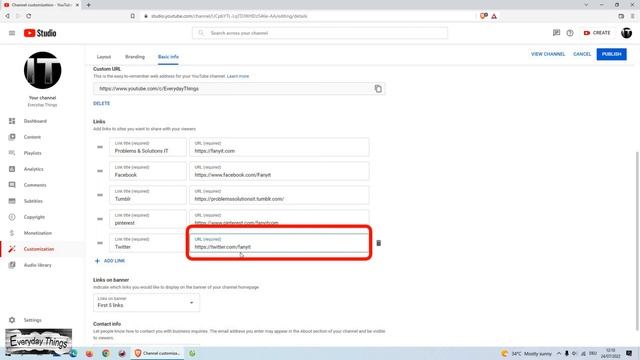This screenshot has width=640, height=360.
Task: Switch to the Branding tab
Action: tap(135, 57)
